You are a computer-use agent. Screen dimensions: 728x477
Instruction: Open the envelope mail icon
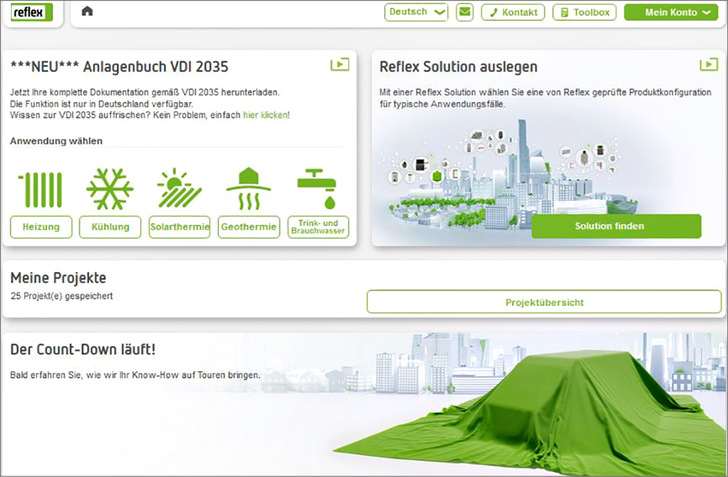464,12
